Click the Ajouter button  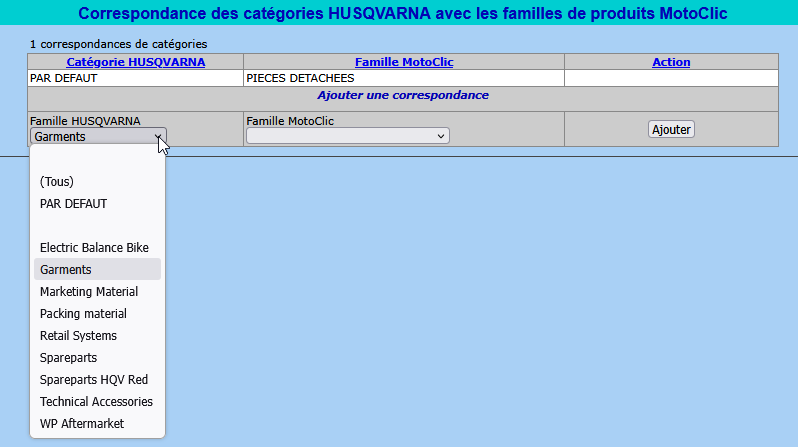click(671, 129)
